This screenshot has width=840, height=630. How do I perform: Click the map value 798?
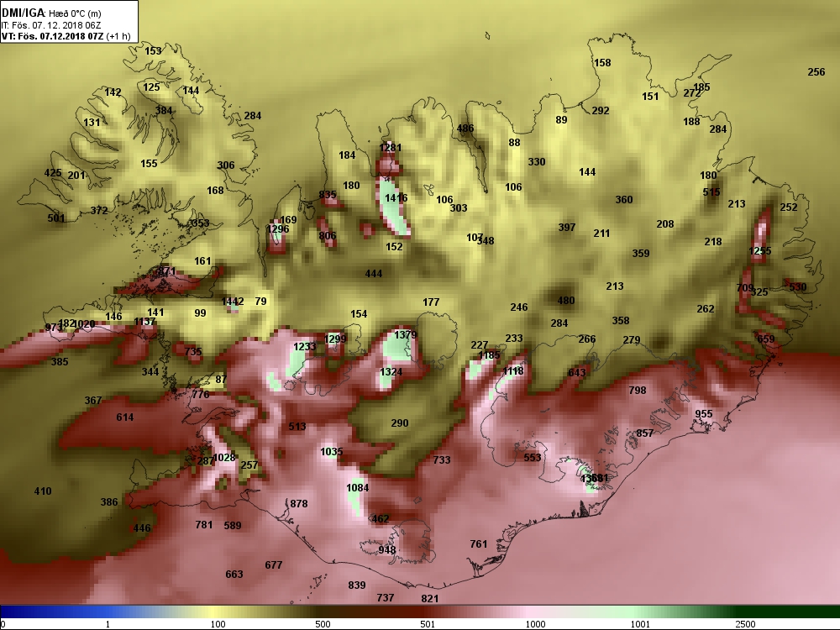point(638,391)
